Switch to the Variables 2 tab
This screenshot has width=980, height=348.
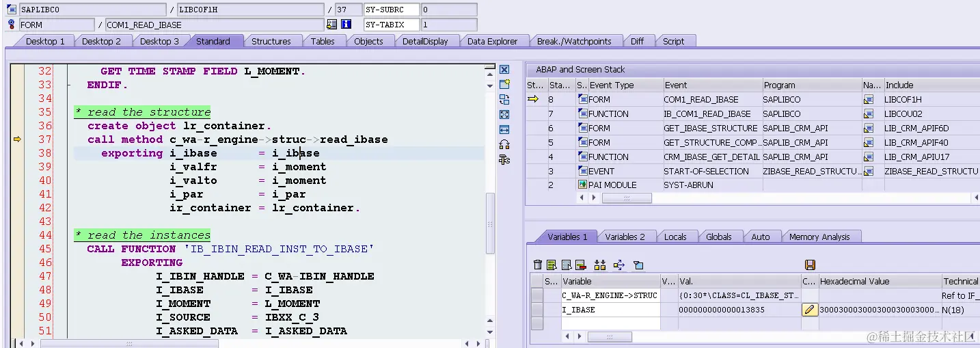(x=625, y=237)
